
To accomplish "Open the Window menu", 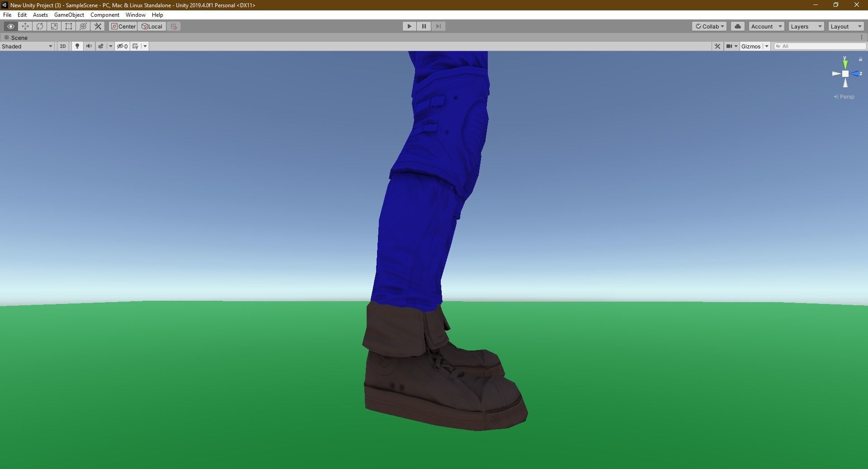I will click(136, 15).
